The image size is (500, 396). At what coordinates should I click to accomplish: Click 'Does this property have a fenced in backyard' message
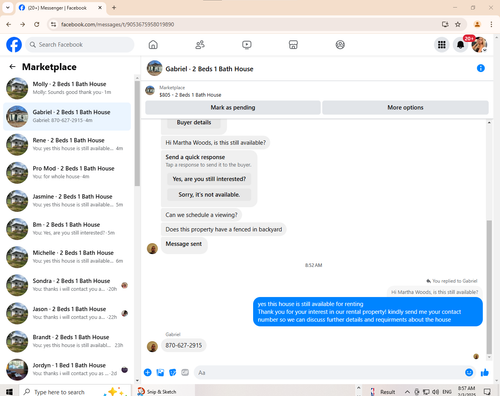click(224, 229)
